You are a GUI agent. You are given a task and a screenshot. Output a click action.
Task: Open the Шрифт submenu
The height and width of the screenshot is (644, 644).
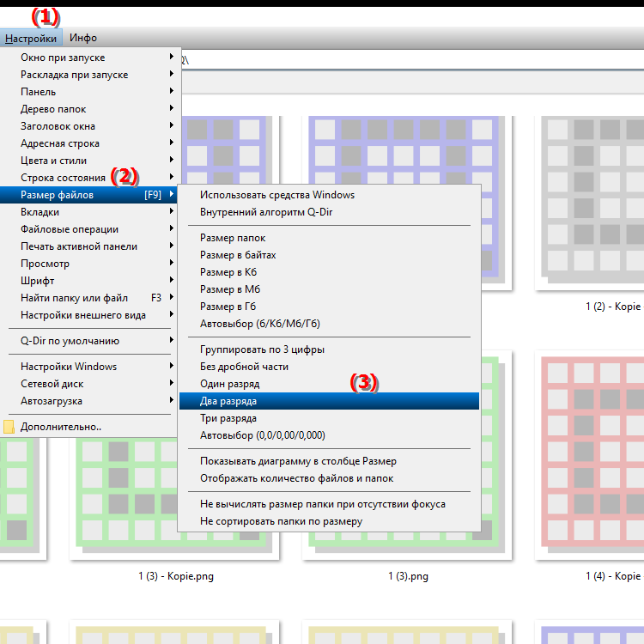[88, 281]
